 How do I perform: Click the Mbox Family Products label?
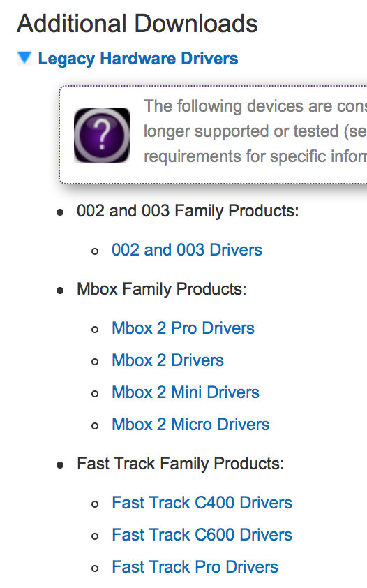coord(161,289)
